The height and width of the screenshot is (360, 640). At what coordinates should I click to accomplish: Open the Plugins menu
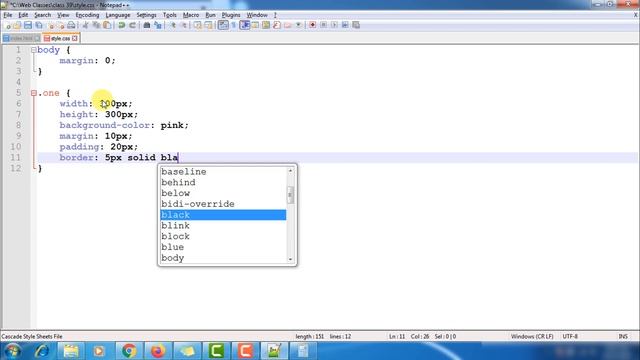[x=231, y=15]
